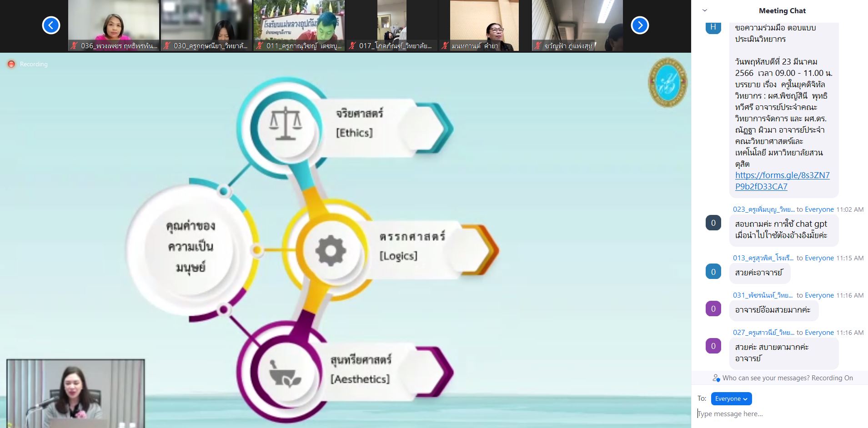Click sender name 023 in chat
This screenshot has width=868, height=428.
763,209
